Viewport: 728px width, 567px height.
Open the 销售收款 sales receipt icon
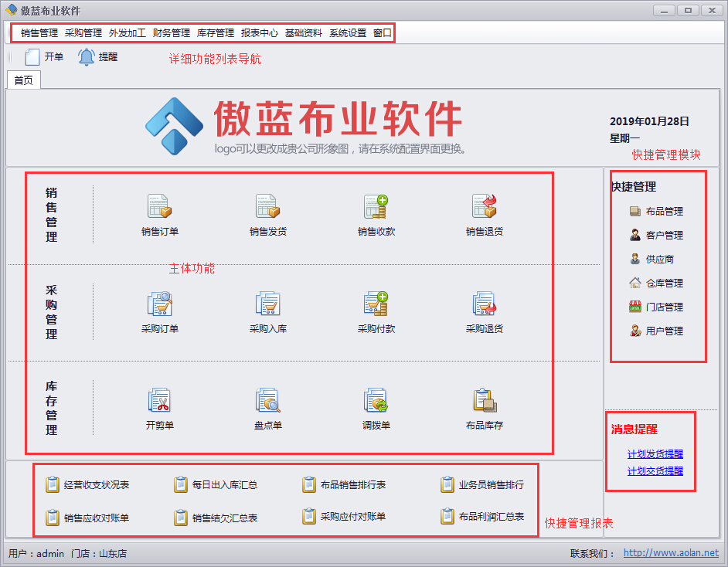[376, 206]
